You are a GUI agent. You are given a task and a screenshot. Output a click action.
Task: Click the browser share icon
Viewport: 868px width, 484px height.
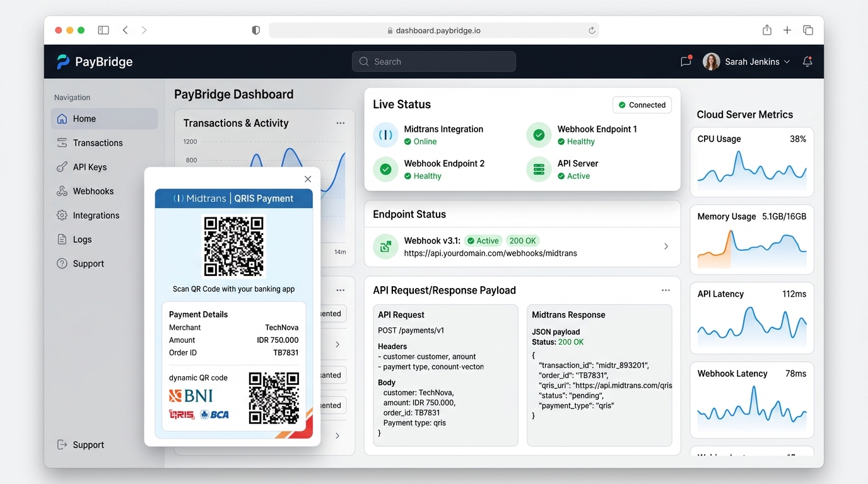(767, 30)
